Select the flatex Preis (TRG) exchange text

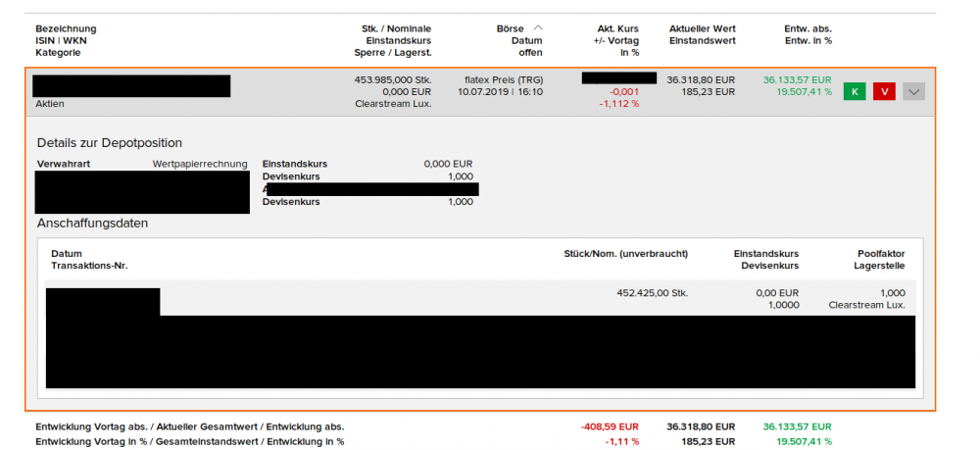pyautogui.click(x=504, y=80)
